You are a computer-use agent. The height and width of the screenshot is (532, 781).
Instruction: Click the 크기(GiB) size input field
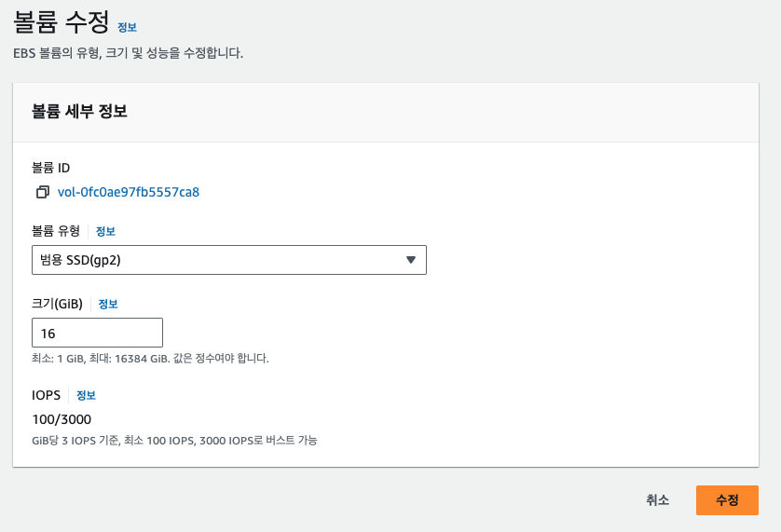click(x=97, y=333)
